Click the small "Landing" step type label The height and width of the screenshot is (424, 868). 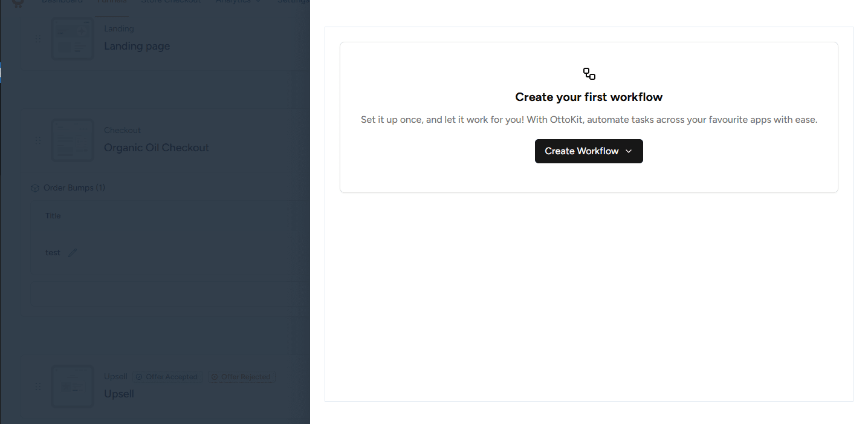(119, 28)
